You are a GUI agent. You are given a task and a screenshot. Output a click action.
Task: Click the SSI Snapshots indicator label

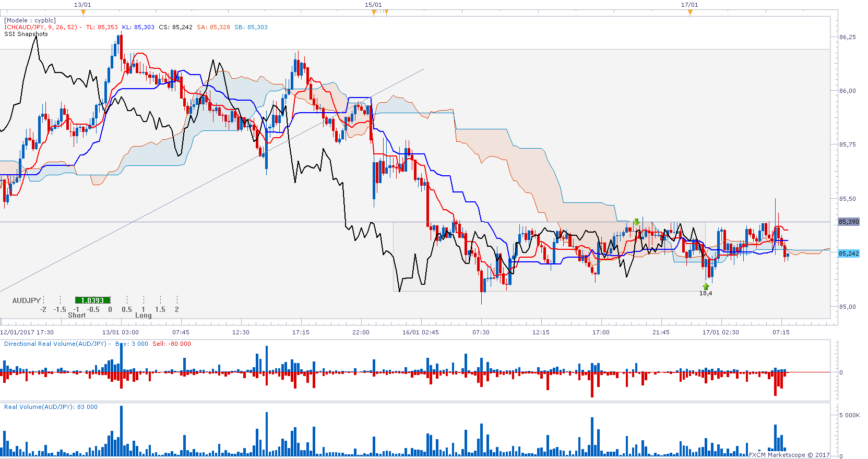click(x=26, y=34)
